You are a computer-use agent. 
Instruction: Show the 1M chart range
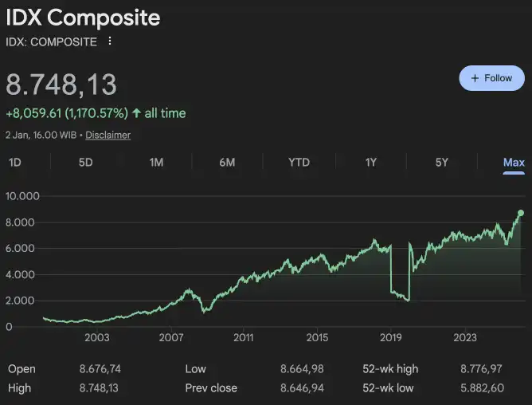click(156, 163)
